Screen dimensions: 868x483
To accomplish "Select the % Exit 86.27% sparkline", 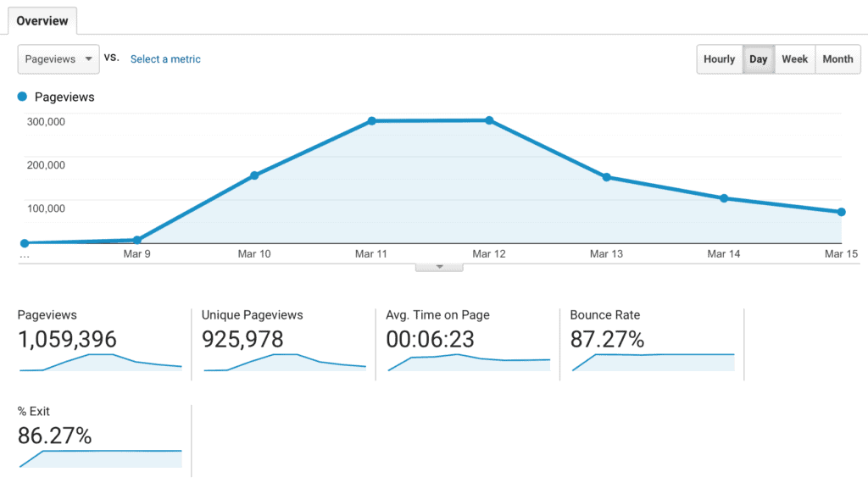I will [x=100, y=458].
